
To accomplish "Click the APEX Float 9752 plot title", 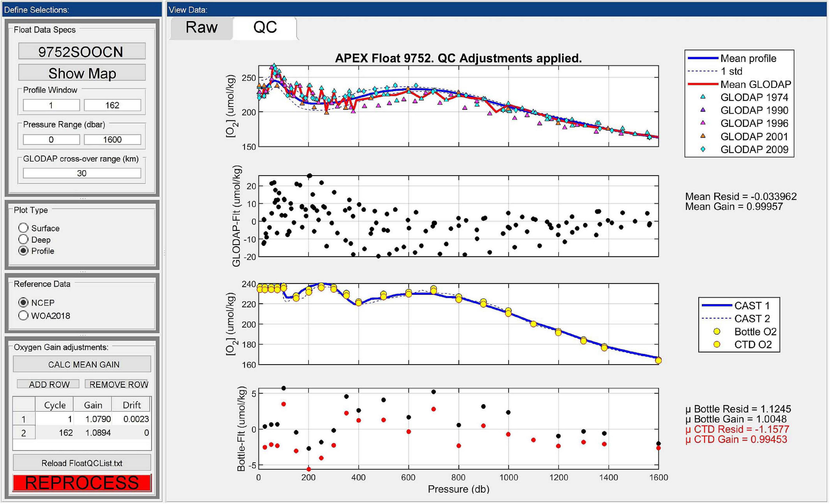I will pos(458,58).
